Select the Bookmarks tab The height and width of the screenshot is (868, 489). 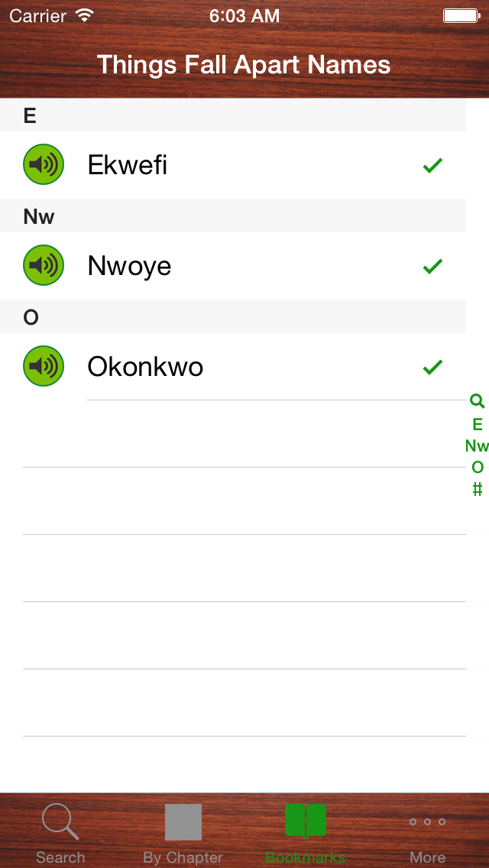pos(306,832)
